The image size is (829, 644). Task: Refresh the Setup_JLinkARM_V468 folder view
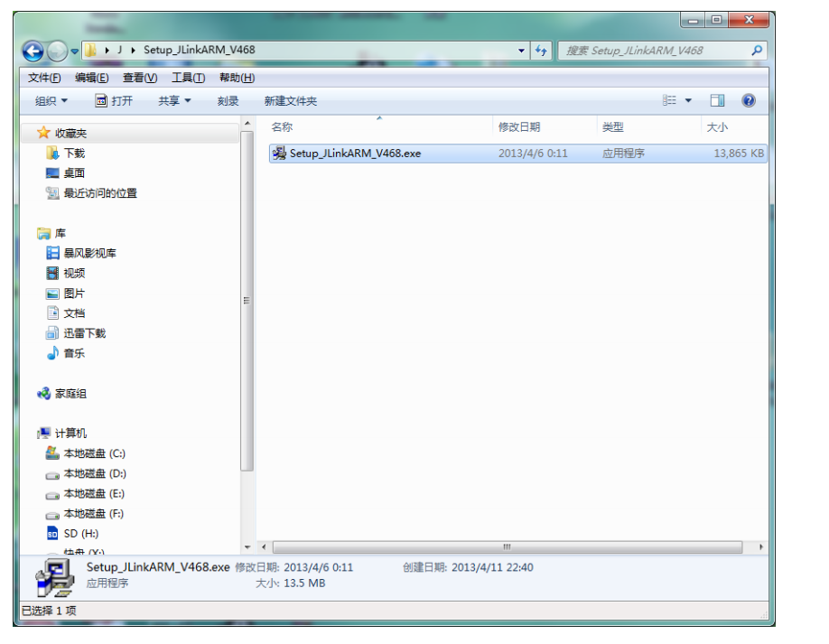point(541,51)
